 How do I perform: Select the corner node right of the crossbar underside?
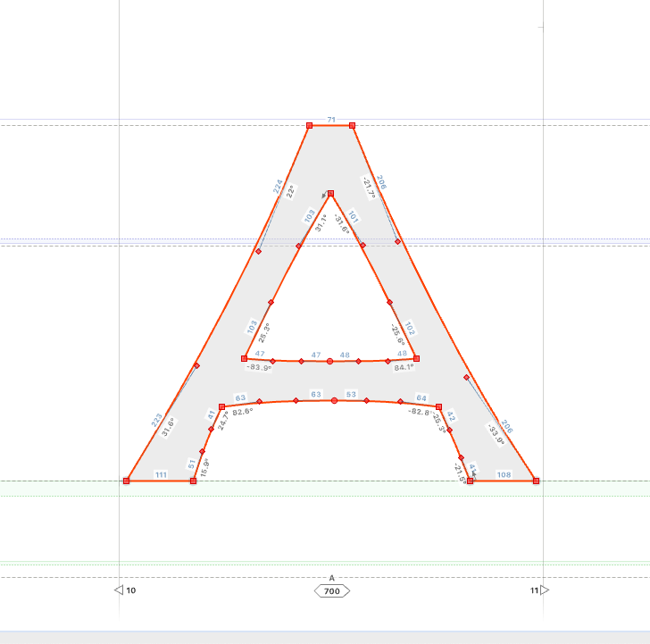[438, 406]
